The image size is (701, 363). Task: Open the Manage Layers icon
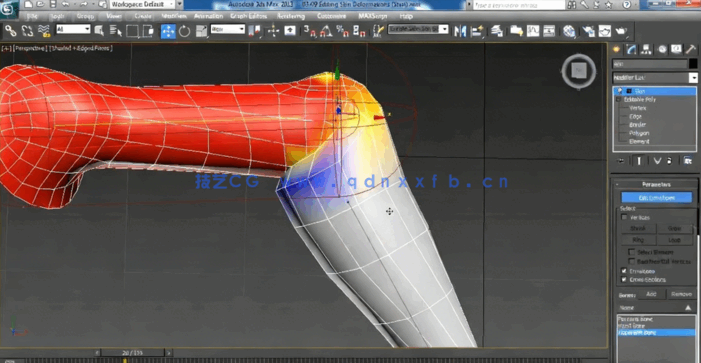[497, 30]
